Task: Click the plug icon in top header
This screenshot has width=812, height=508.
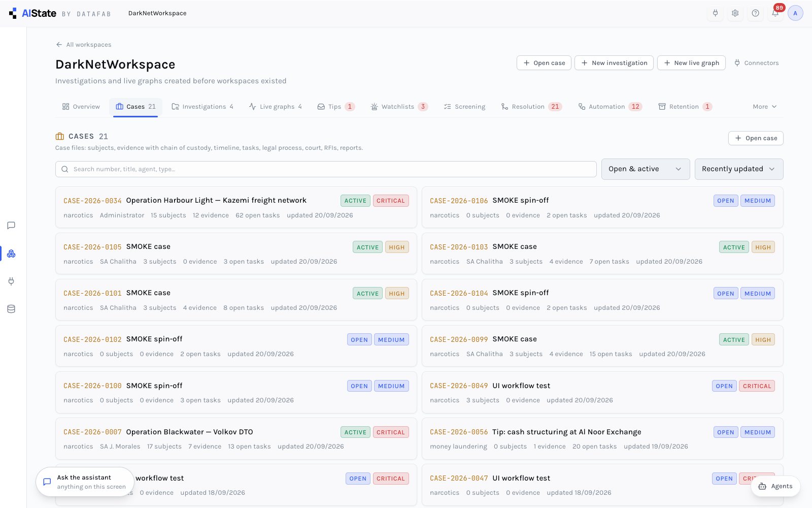Action: (x=715, y=13)
